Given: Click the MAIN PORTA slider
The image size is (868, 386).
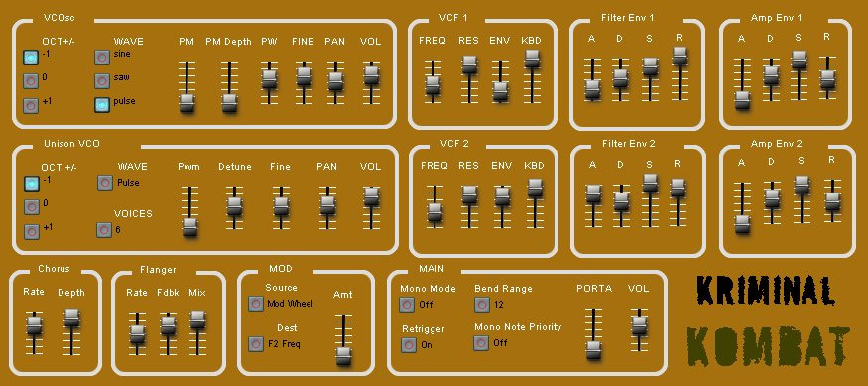Looking at the screenshot, I should point(593,350).
